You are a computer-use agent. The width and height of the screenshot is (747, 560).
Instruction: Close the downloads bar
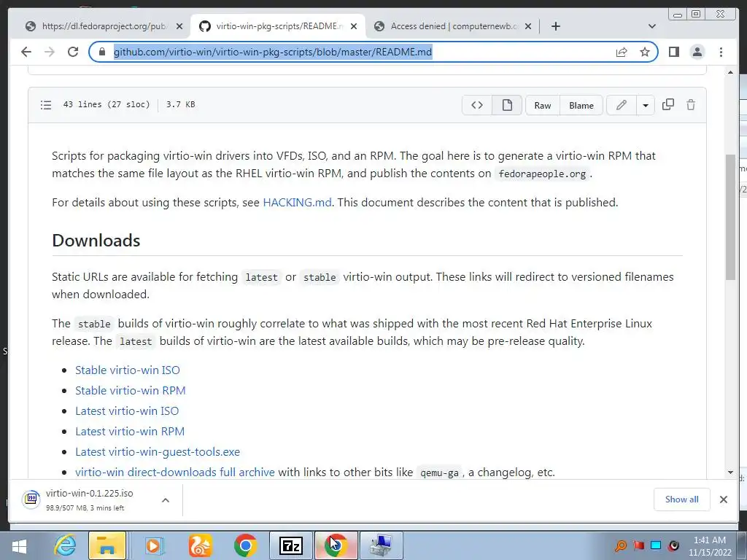tap(723, 499)
